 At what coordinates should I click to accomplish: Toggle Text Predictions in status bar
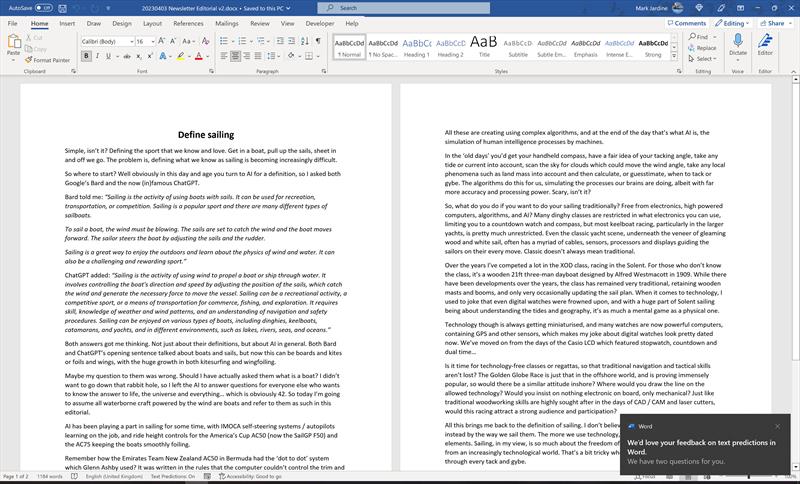(x=173, y=476)
